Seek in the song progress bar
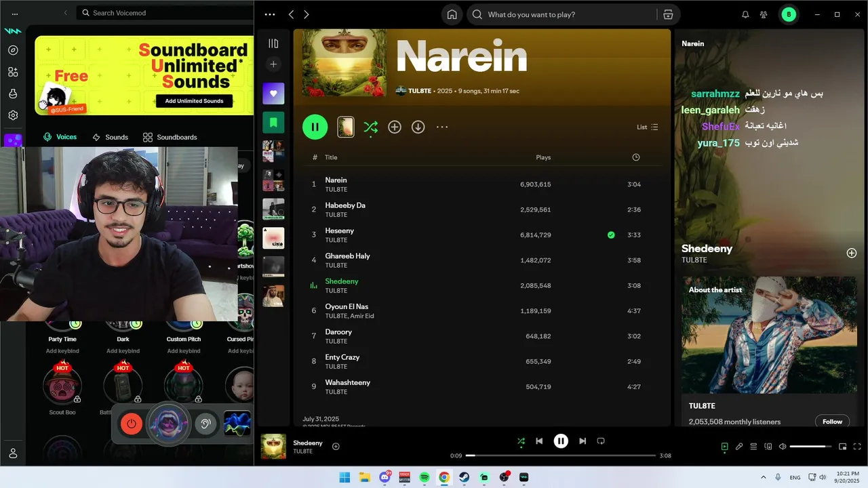868x488 pixels. (561, 455)
